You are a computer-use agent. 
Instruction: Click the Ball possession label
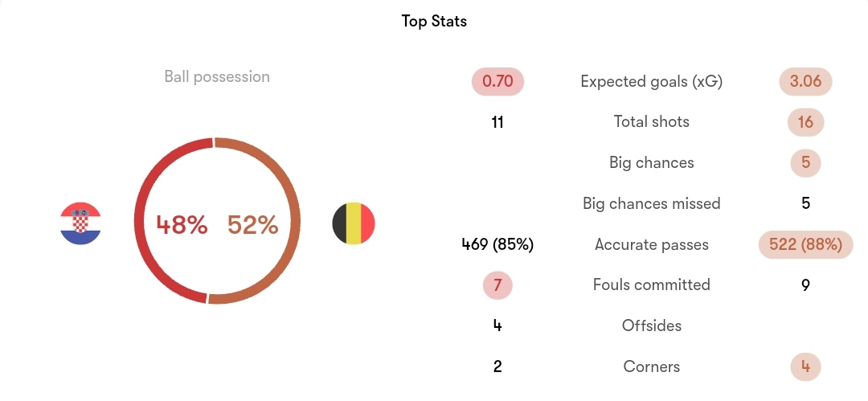click(217, 76)
